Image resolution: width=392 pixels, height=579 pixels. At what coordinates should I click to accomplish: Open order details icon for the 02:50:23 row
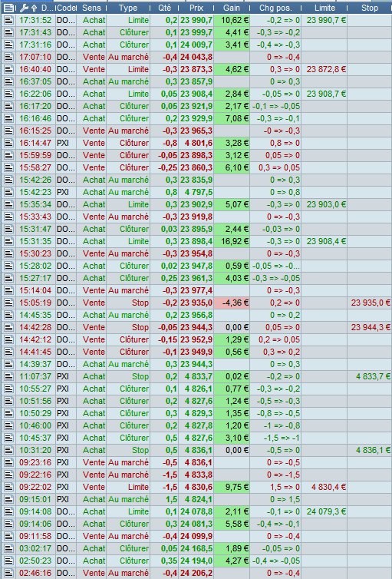pyautogui.click(x=9, y=561)
